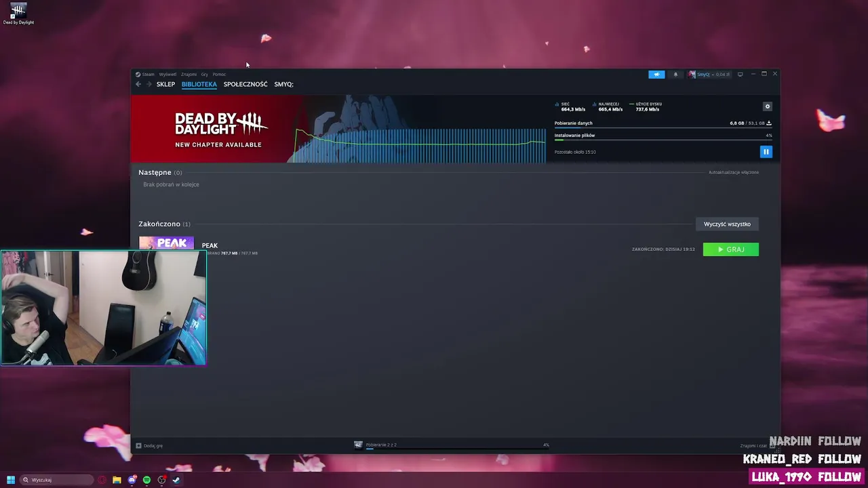Open the Znajomi menu
The height and width of the screenshot is (488, 868).
click(189, 75)
